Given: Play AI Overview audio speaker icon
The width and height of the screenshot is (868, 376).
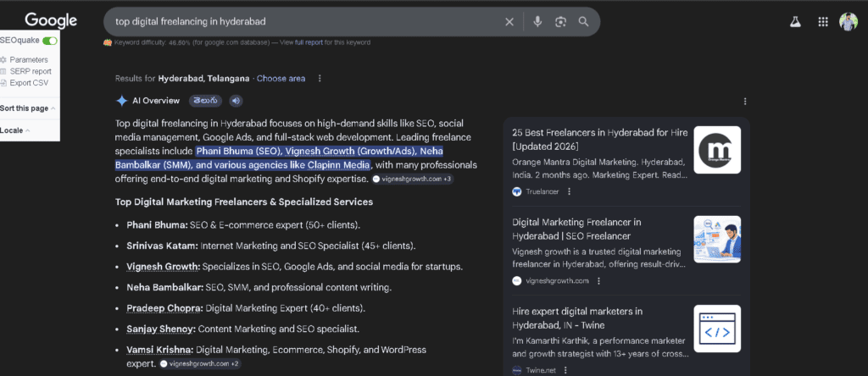Looking at the screenshot, I should tap(236, 101).
